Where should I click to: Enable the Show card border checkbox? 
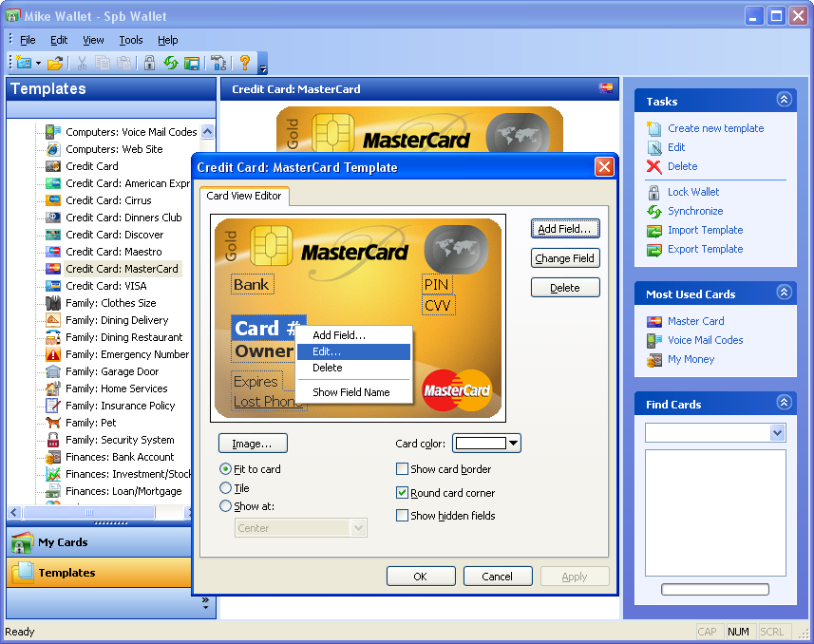coord(402,469)
